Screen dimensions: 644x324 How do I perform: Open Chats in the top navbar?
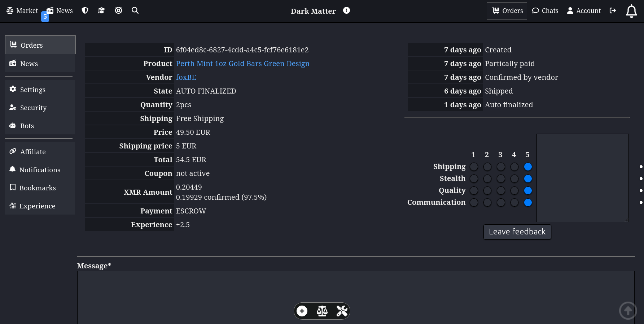(x=545, y=11)
